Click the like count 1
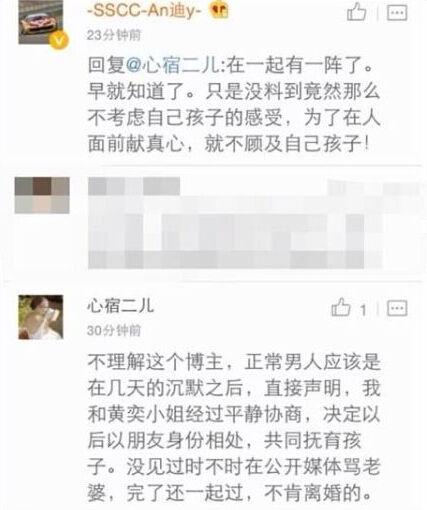 pyautogui.click(x=363, y=311)
